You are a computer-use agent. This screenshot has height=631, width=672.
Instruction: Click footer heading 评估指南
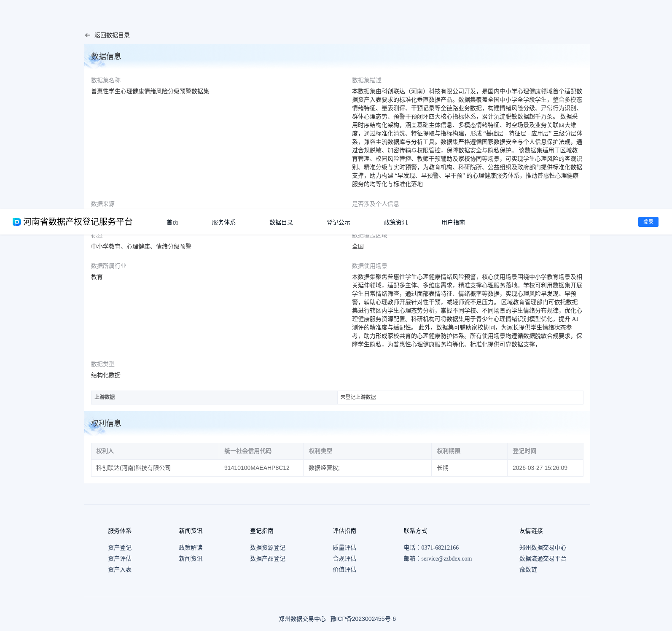click(344, 531)
